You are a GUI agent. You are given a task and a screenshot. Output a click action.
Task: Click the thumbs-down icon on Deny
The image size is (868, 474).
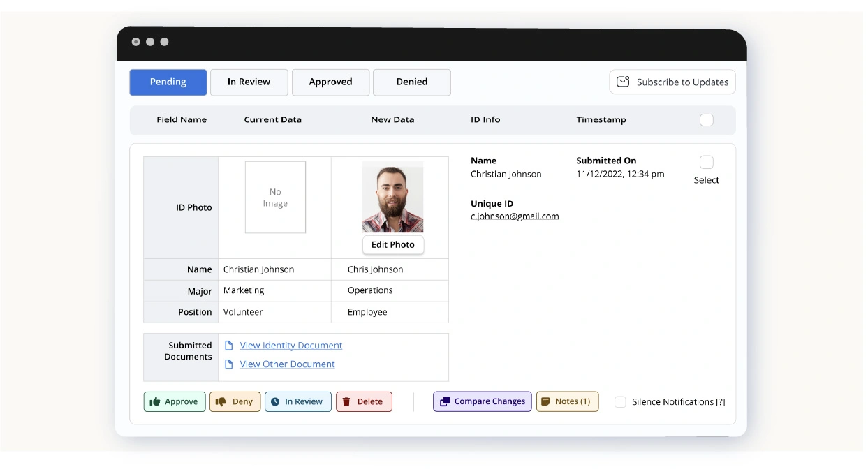(221, 401)
